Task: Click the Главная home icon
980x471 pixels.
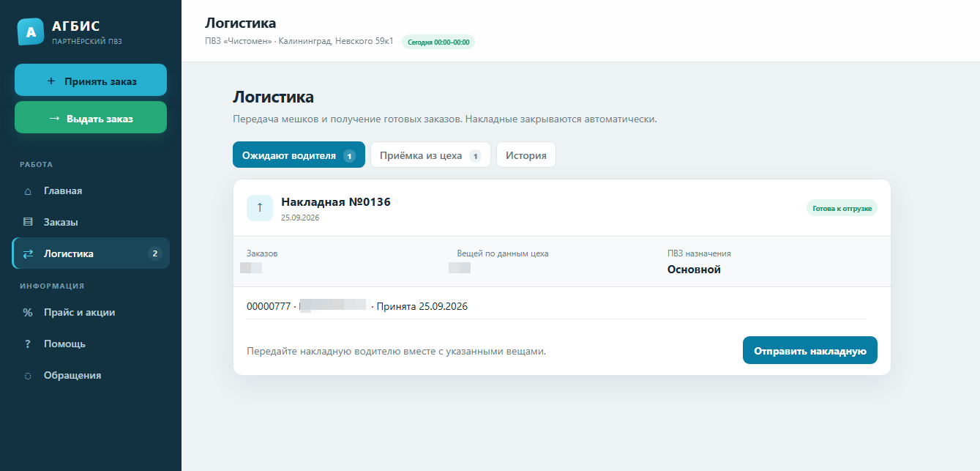Action: pyautogui.click(x=28, y=191)
